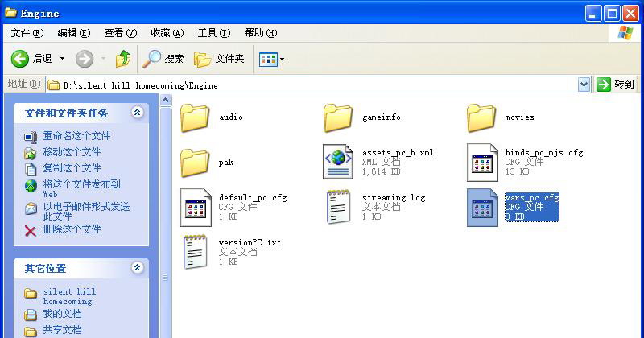Screen dimensions: 644x338
Task: Click the green Back arrow button
Action: (19, 59)
